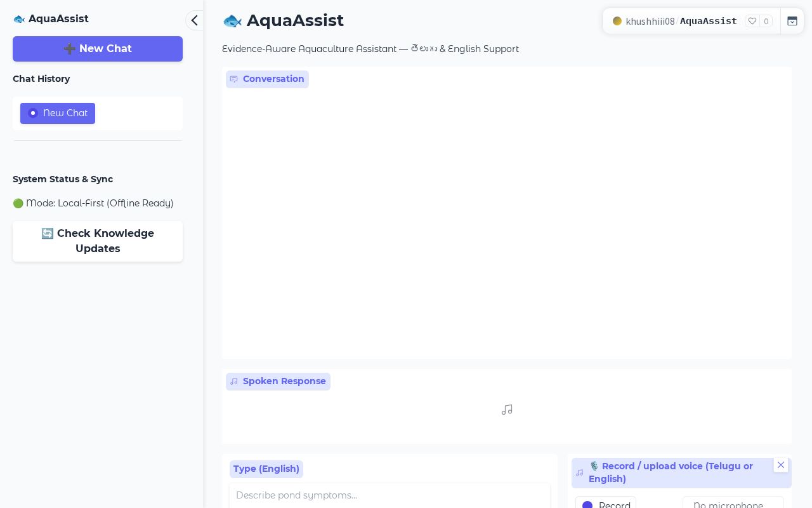Start a conversation with New Chat button
Screen dimensions: 812x508
(98, 49)
